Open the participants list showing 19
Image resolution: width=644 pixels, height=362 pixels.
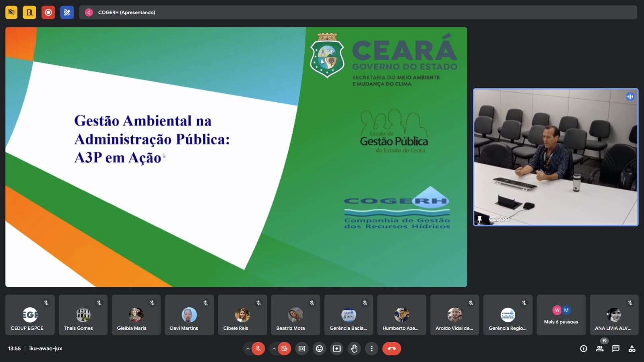[600, 349]
